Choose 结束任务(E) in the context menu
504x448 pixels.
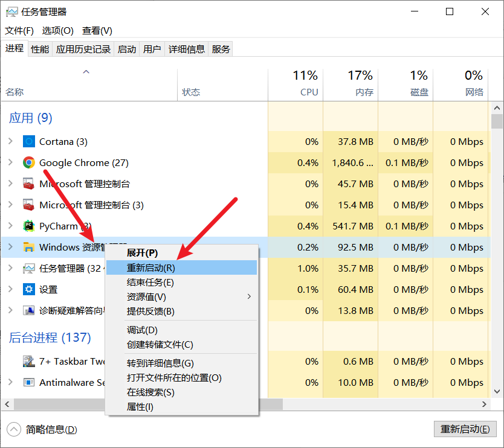182,283
